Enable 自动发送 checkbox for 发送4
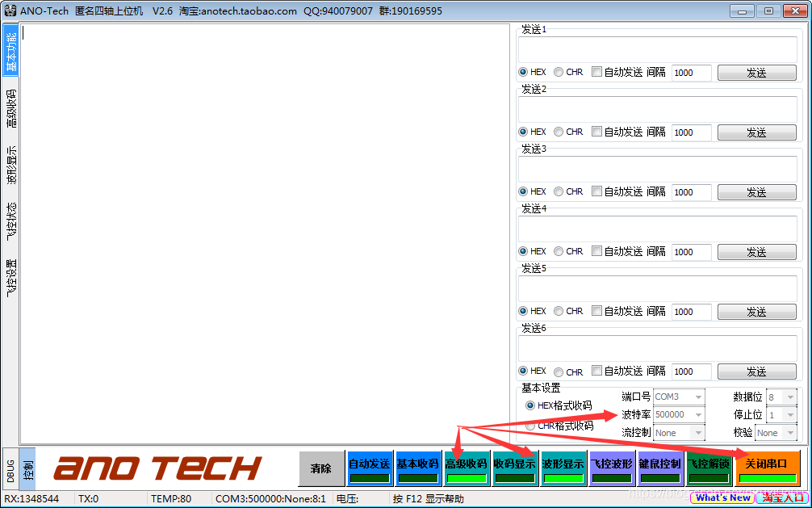 (596, 251)
